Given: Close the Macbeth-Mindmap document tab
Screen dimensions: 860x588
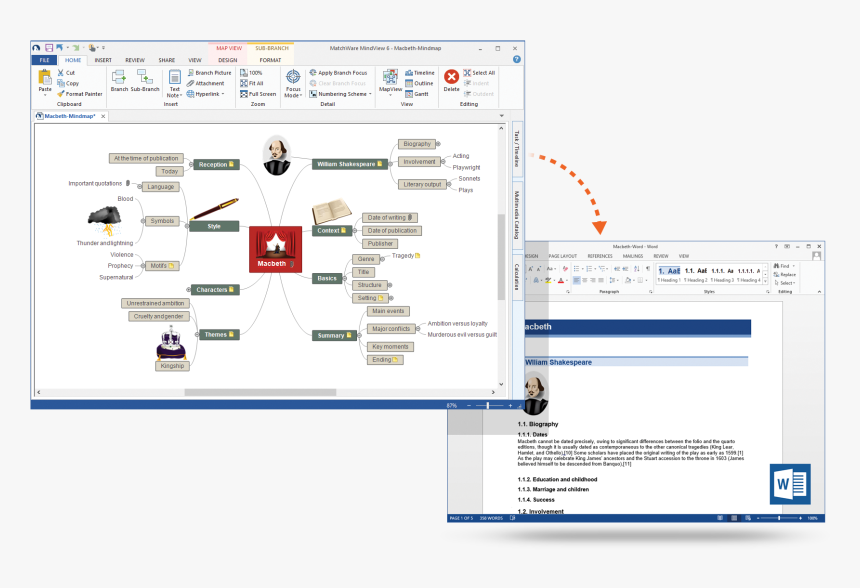Looking at the screenshot, I should (x=103, y=116).
